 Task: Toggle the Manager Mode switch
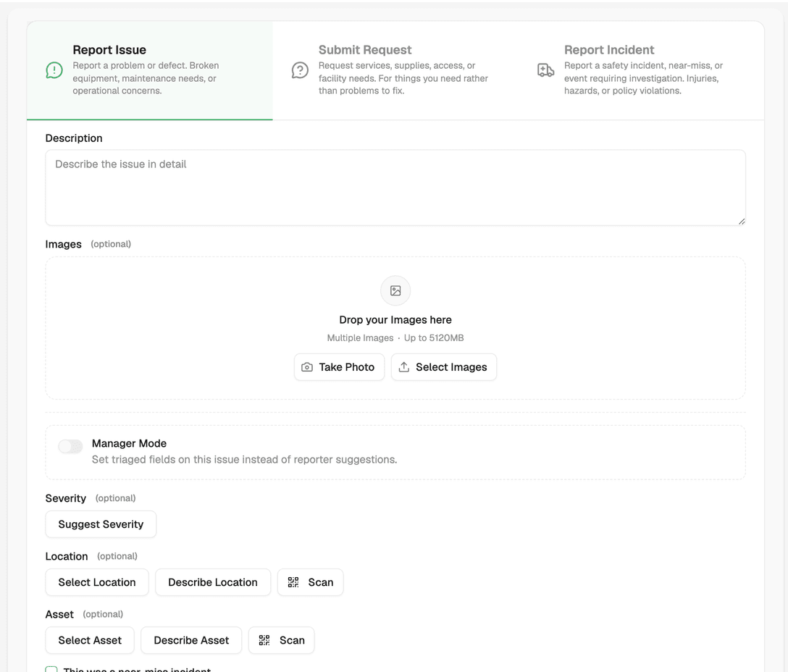[x=70, y=446]
